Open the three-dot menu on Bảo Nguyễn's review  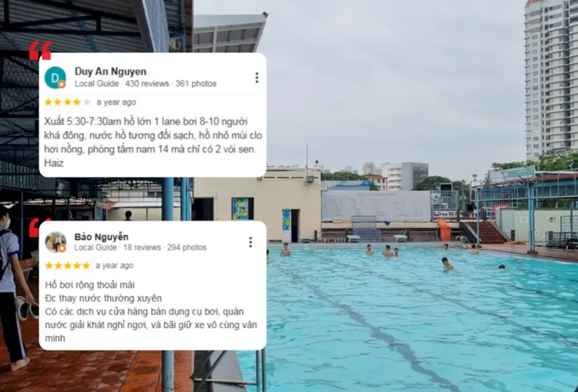(x=250, y=242)
